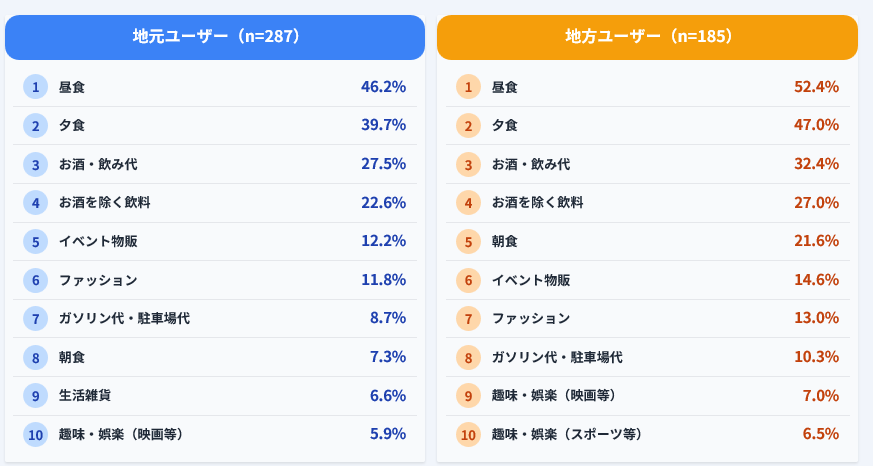873x466 pixels.
Task: Click 趣味・娯楽（スポーツ等） row label
Action: point(567,434)
